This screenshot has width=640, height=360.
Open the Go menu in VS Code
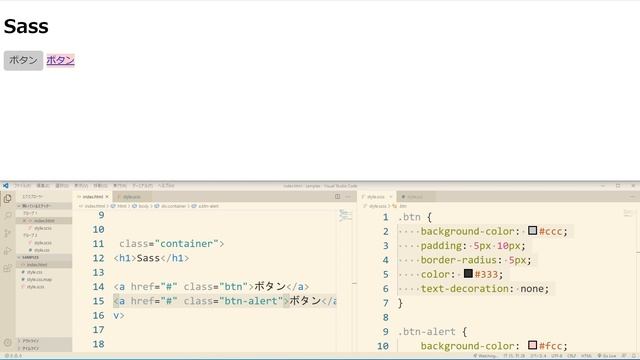100,186
